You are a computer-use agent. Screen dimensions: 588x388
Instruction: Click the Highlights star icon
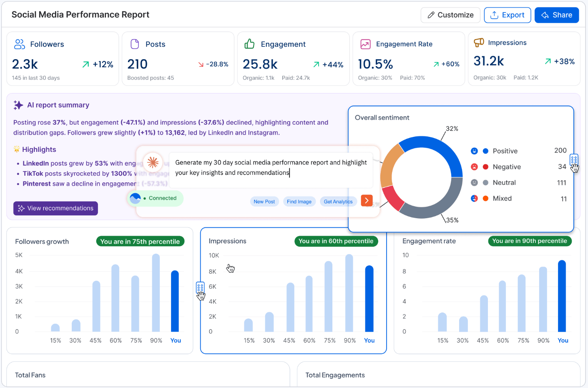point(17,149)
